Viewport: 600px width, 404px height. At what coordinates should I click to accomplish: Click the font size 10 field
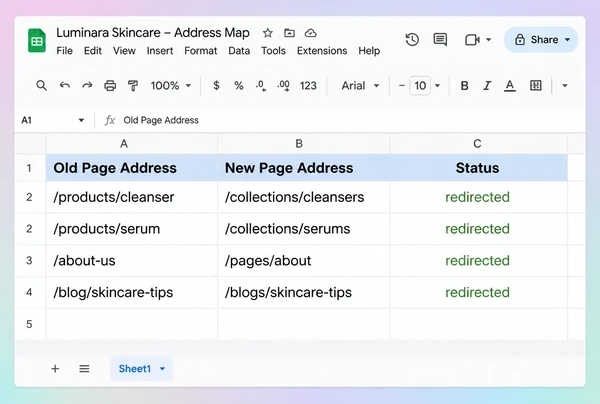click(x=420, y=86)
